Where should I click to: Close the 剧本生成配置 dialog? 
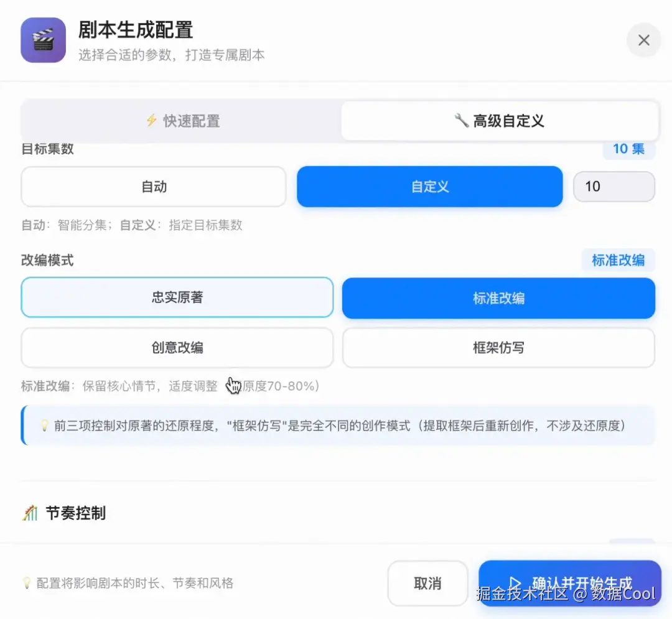click(x=643, y=40)
